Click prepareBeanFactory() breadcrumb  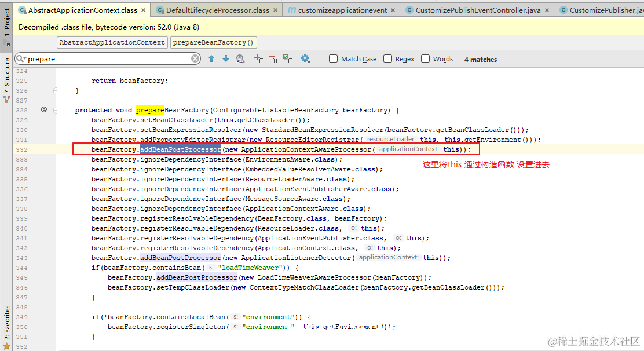click(213, 42)
